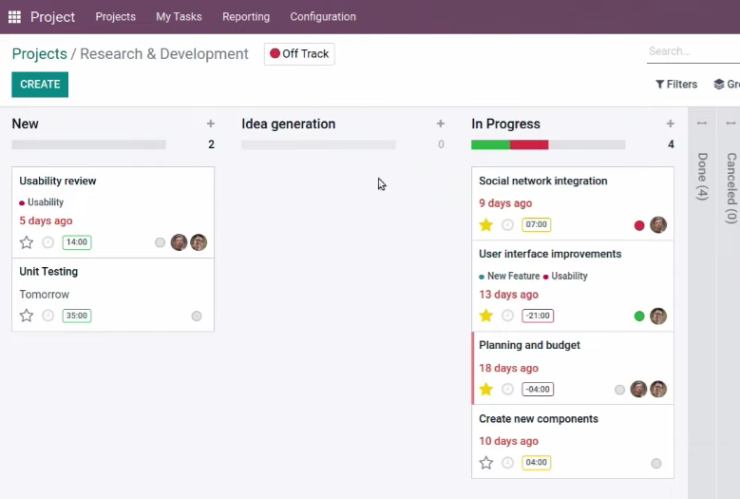Screen dimensions: 740x499
Task: Toggle the star on Create new components
Action: [486, 463]
